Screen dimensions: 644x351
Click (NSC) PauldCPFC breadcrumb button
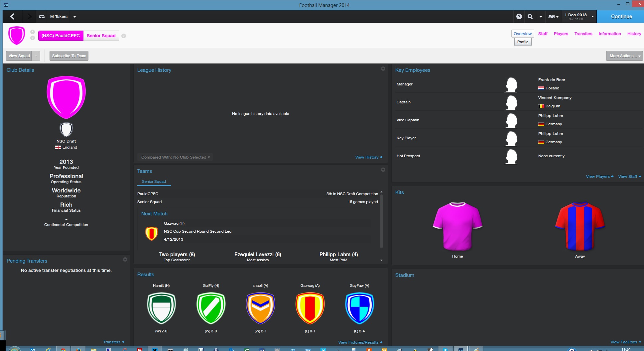(x=61, y=36)
